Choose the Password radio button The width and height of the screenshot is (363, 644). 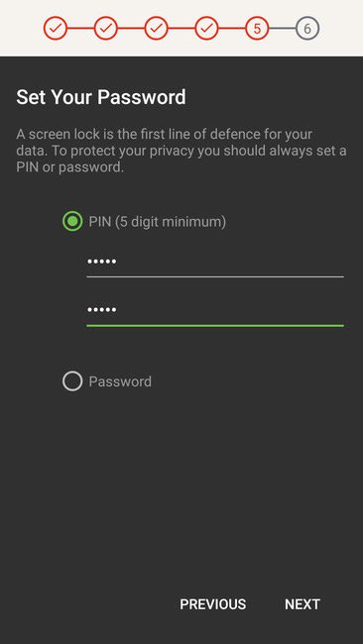click(x=72, y=381)
